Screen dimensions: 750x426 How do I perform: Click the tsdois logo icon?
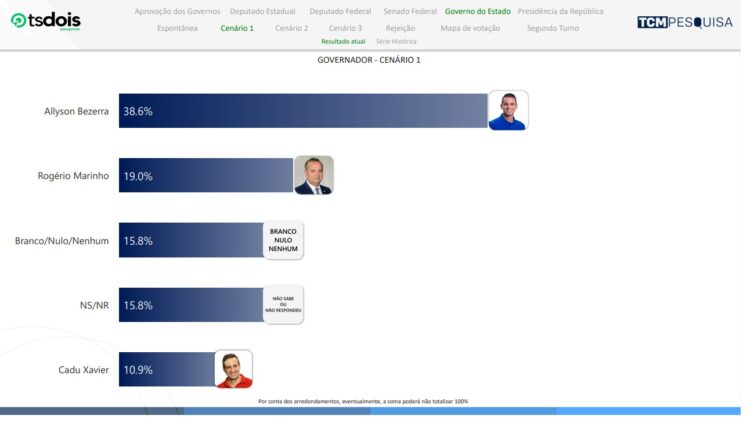coord(18,20)
